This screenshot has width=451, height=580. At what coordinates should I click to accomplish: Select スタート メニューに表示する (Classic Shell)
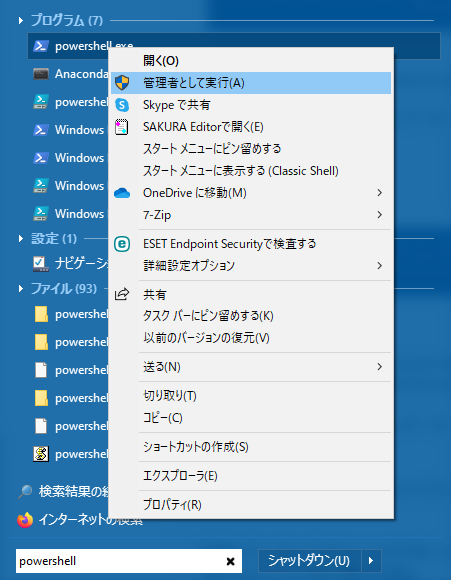coord(251,171)
